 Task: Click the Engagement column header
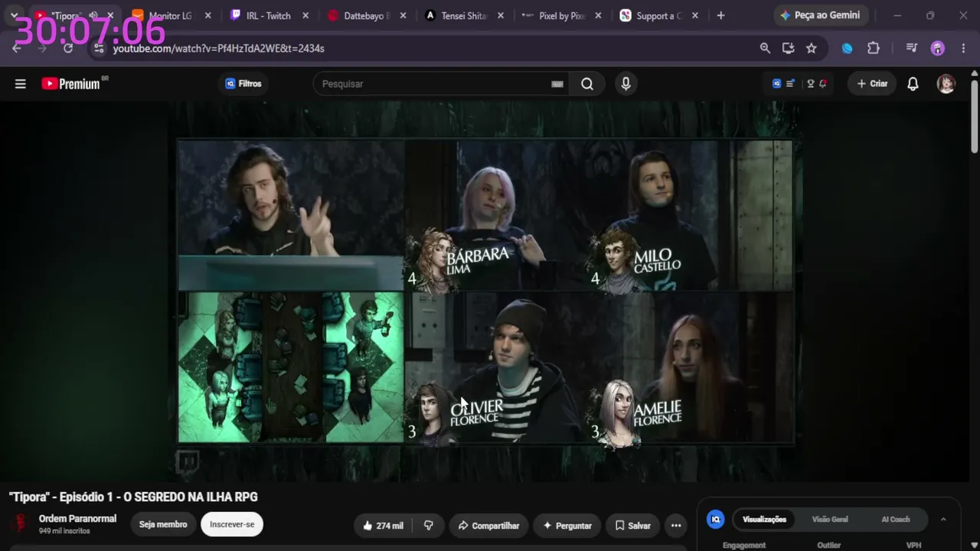744,546
